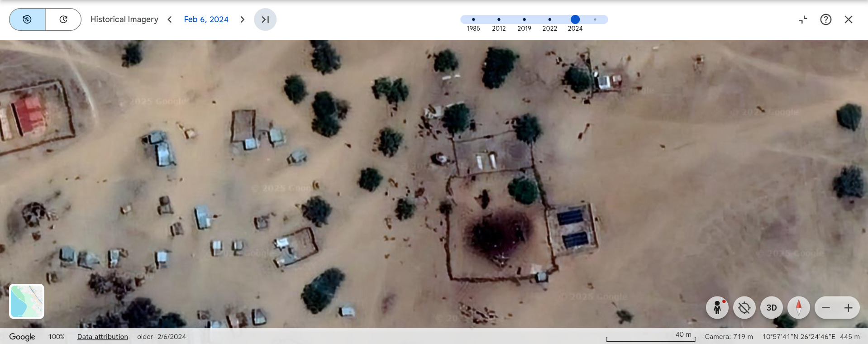The height and width of the screenshot is (344, 868).
Task: Go to previous imagery date
Action: coord(170,19)
